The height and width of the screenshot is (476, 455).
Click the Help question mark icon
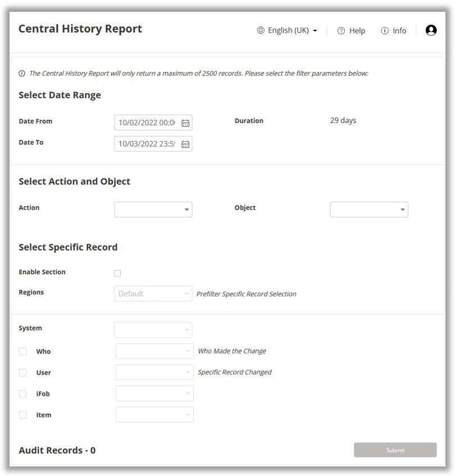tap(341, 31)
